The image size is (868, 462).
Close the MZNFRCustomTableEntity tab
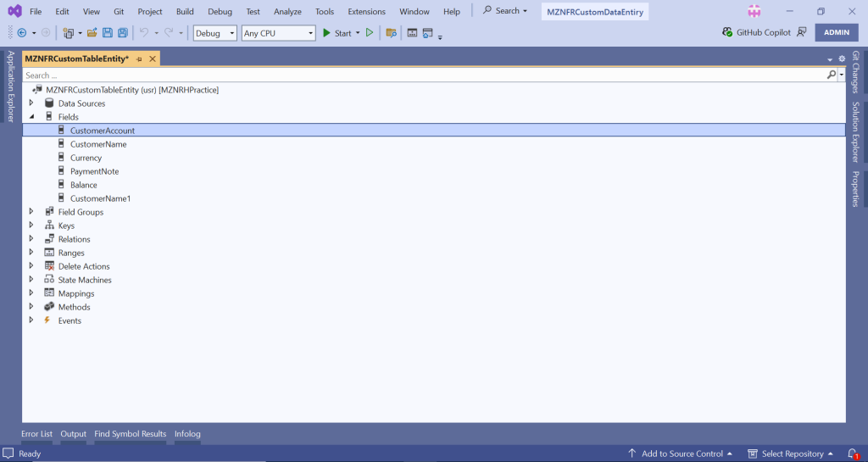[153, 58]
